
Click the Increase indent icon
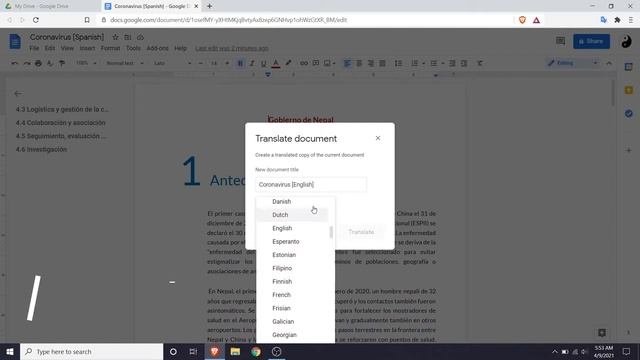(464, 63)
